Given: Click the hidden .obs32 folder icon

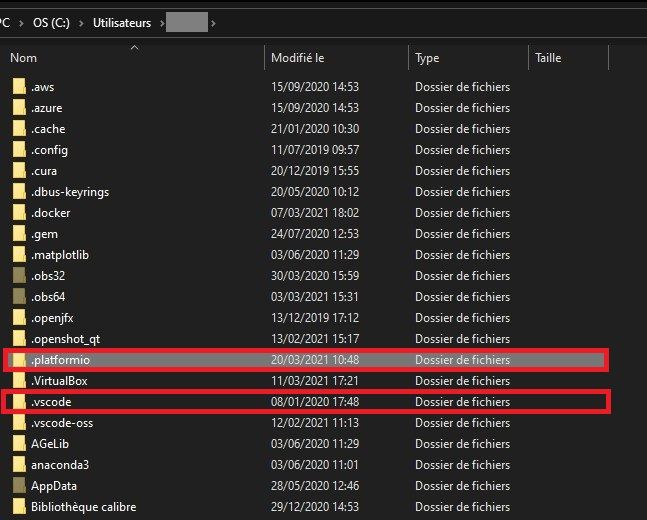Looking at the screenshot, I should coord(19,276).
